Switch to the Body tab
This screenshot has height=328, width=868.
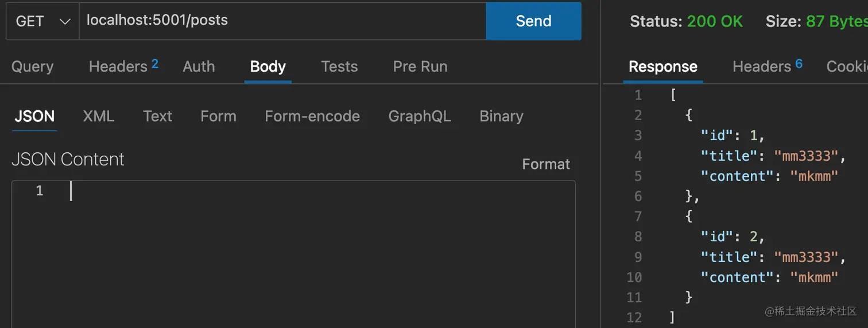point(268,67)
